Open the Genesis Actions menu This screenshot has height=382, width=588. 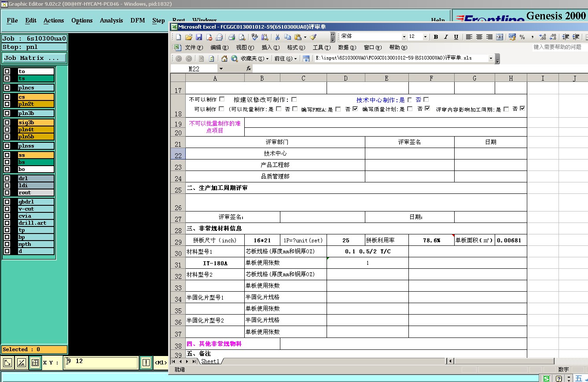54,20
